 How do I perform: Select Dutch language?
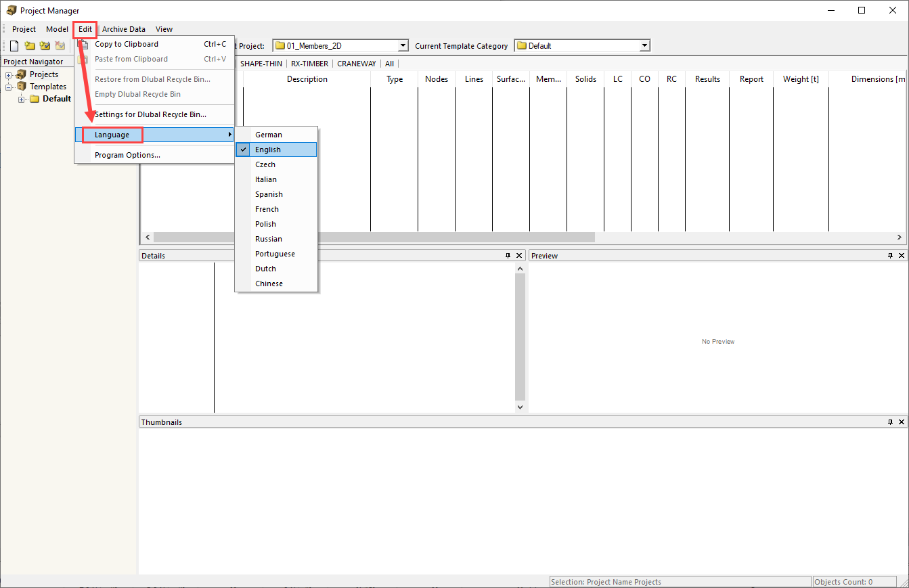pyautogui.click(x=276, y=269)
